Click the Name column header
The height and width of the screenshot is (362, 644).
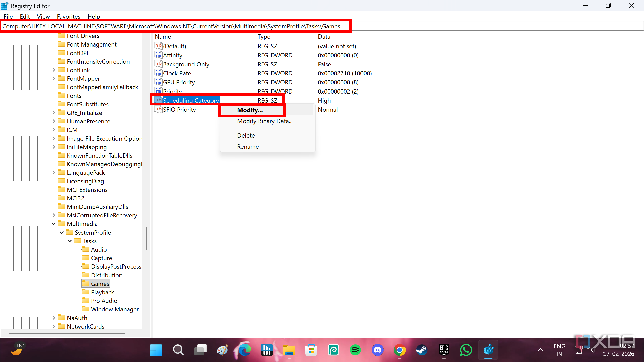click(x=205, y=37)
